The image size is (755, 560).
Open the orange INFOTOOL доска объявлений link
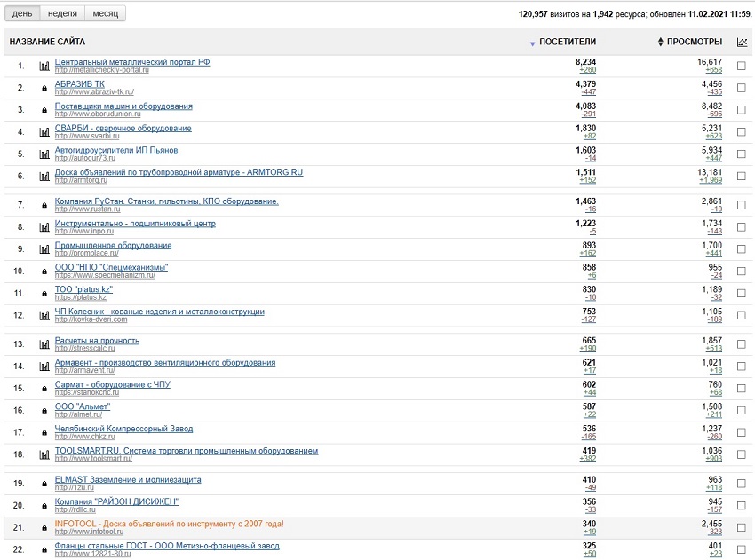169,524
